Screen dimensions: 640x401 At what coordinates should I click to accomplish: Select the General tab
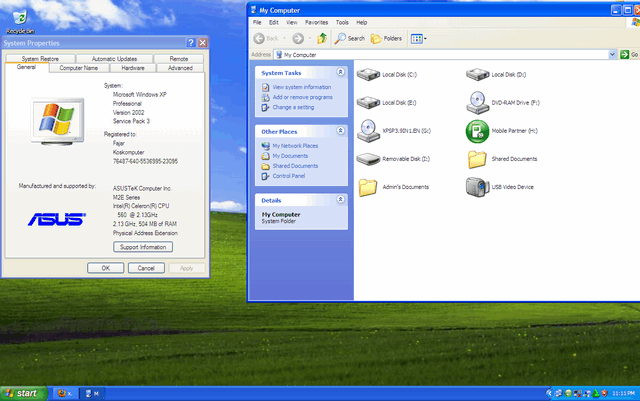coord(27,67)
